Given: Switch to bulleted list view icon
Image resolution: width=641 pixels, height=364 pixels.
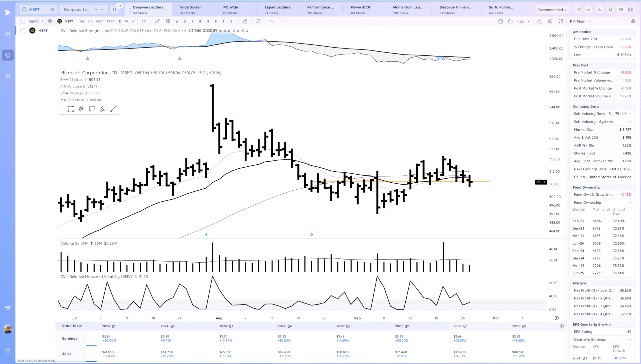Looking at the screenshot, I should [621, 10].
